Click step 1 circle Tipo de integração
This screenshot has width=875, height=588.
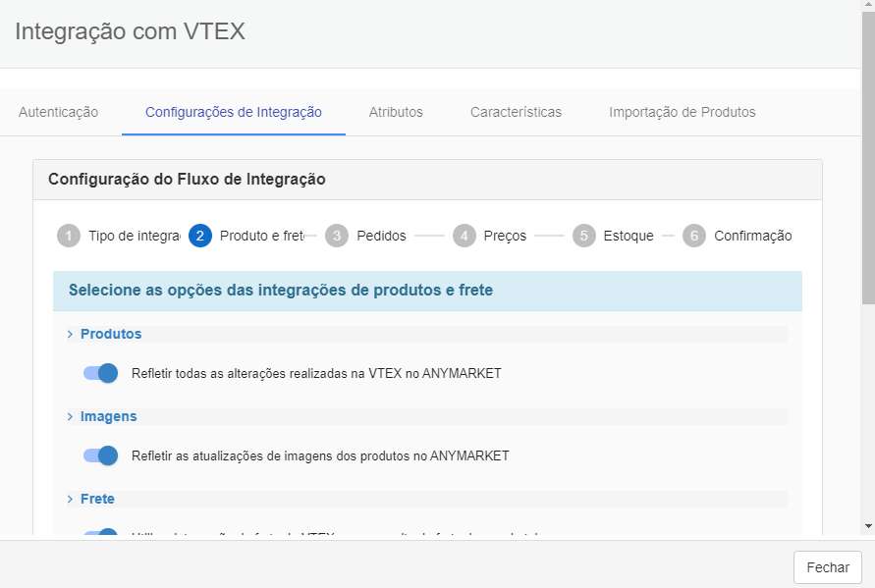coord(69,236)
